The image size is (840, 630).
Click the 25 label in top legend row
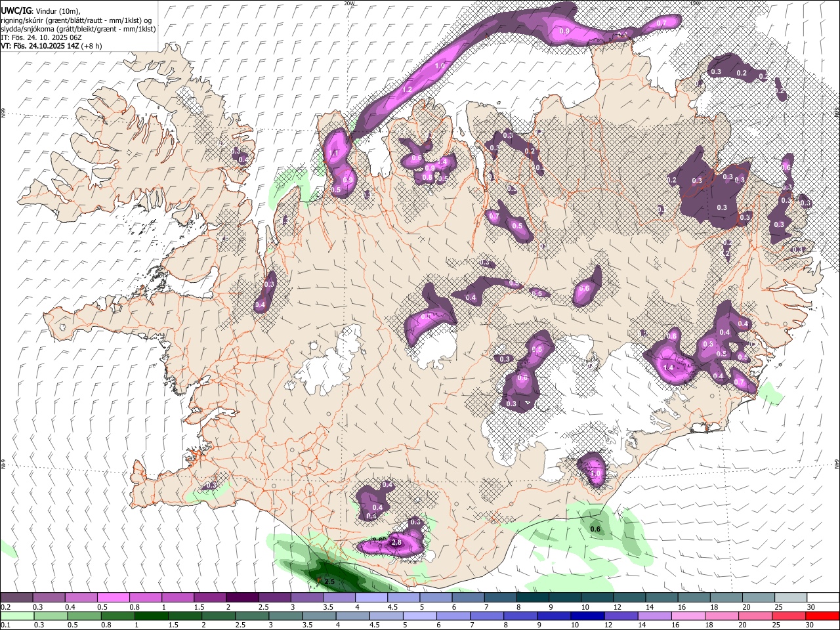[778, 607]
